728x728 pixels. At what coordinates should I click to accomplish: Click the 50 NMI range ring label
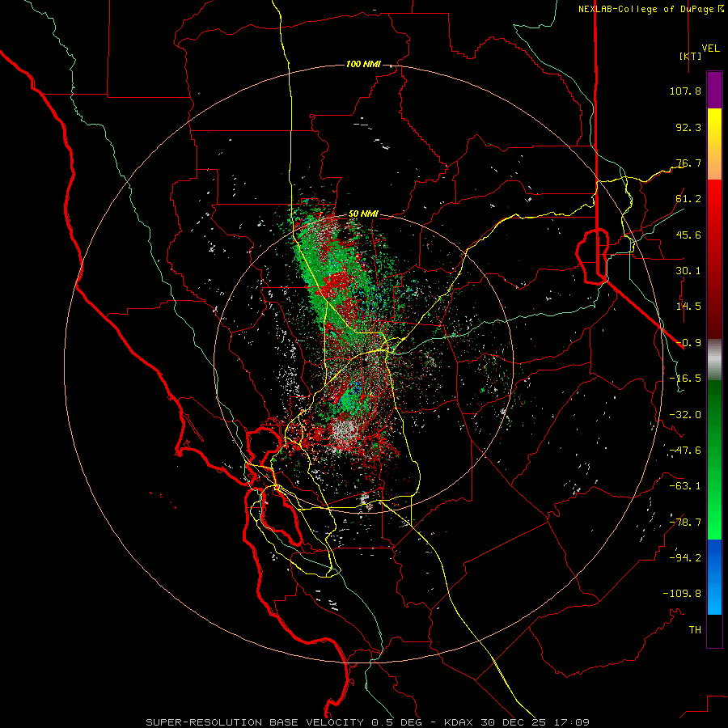(363, 214)
